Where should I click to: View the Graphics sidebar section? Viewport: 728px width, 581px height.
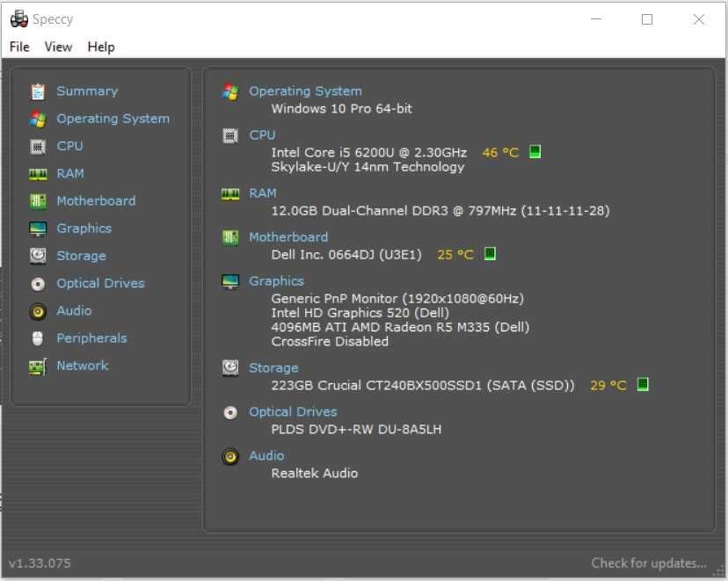pos(84,229)
